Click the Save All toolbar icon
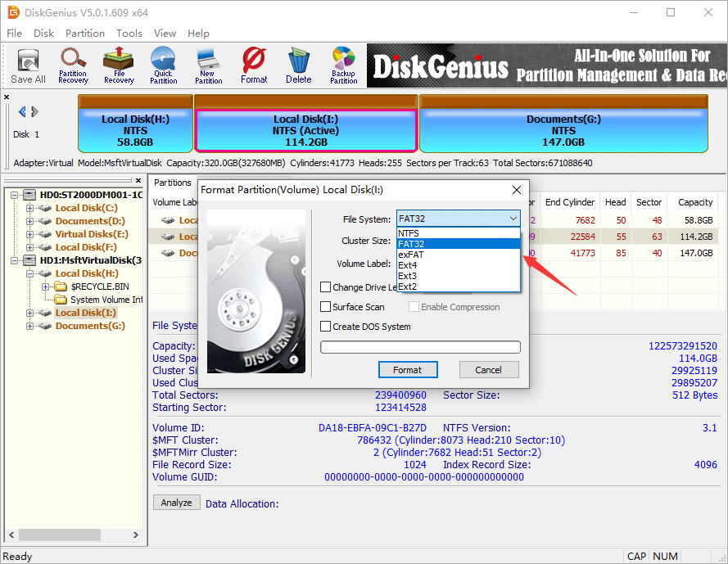This screenshot has width=728, height=564. coord(28,66)
